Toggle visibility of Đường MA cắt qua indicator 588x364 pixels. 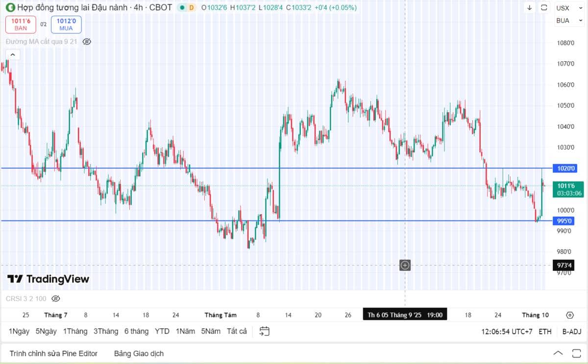click(87, 42)
